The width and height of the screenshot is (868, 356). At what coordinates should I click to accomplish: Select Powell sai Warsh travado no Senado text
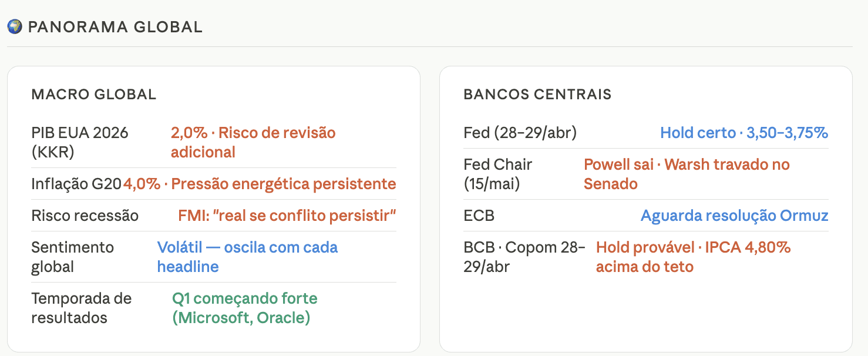click(x=687, y=174)
